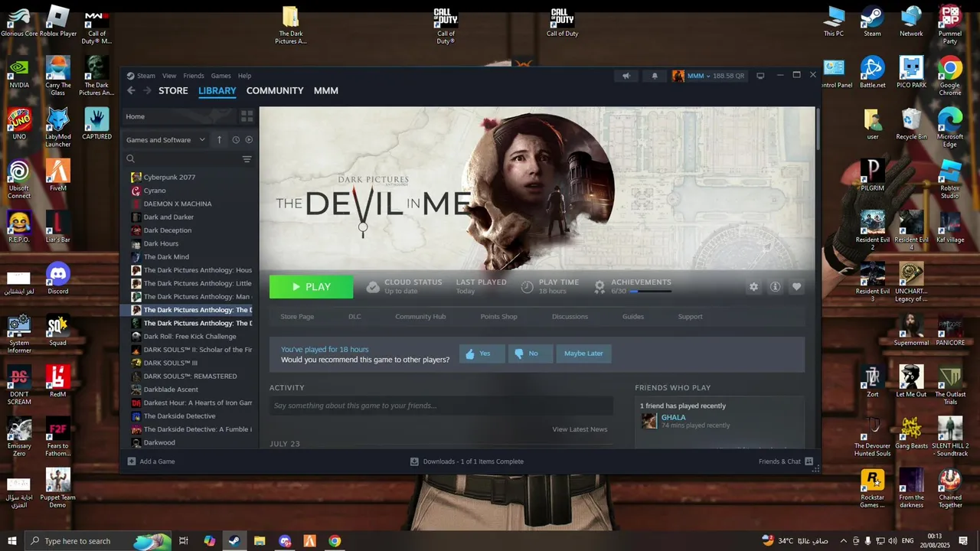Screen dimensions: 980x551
Task: Select the Ubisoft Connect desktop shortcut
Action: (x=19, y=180)
